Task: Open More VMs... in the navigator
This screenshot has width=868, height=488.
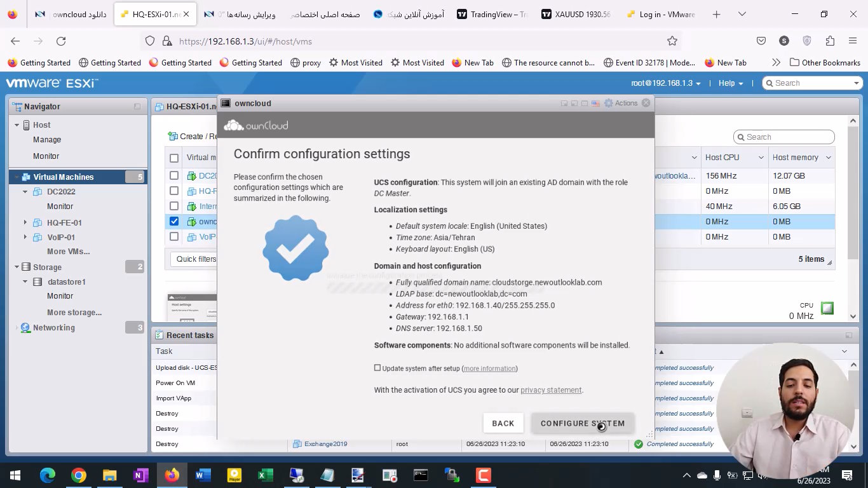Action: point(68,252)
